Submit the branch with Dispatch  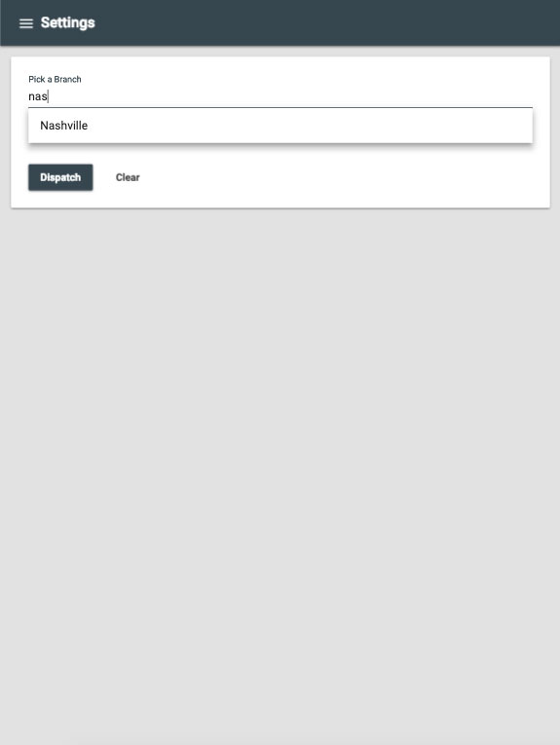coord(60,177)
